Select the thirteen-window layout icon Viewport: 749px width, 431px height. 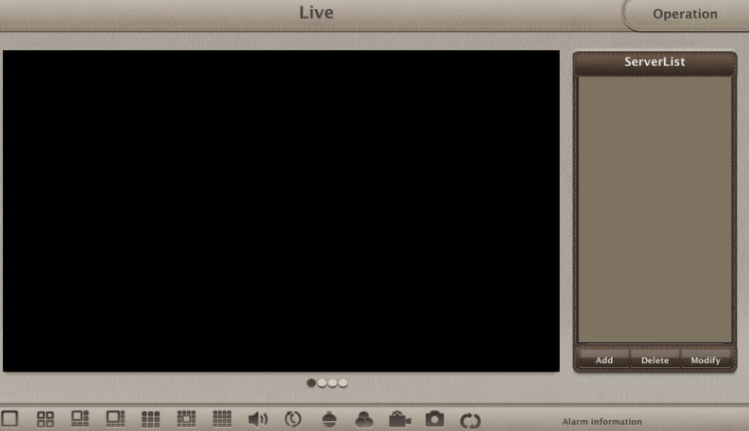pos(186,420)
